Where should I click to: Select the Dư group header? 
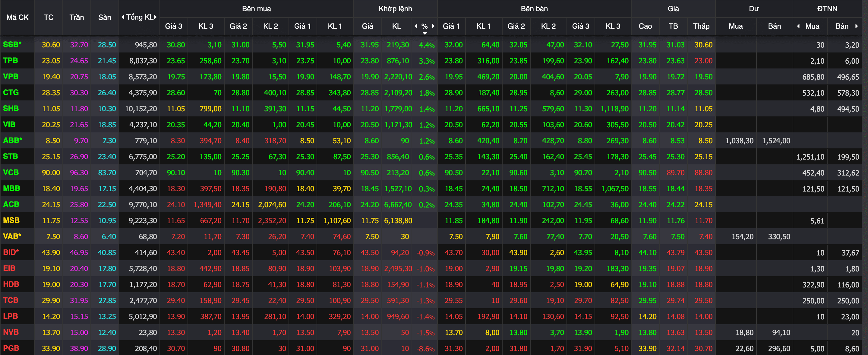pyautogui.click(x=754, y=8)
